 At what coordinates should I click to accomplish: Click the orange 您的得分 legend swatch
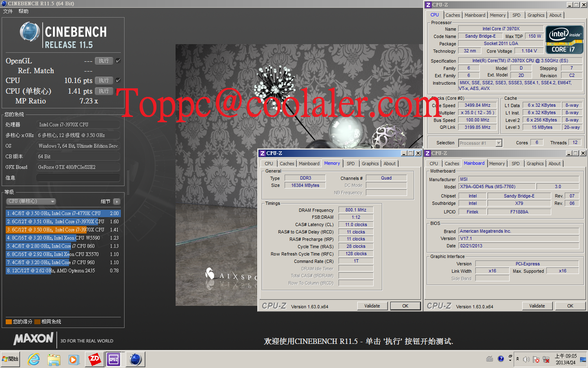pyautogui.click(x=9, y=322)
